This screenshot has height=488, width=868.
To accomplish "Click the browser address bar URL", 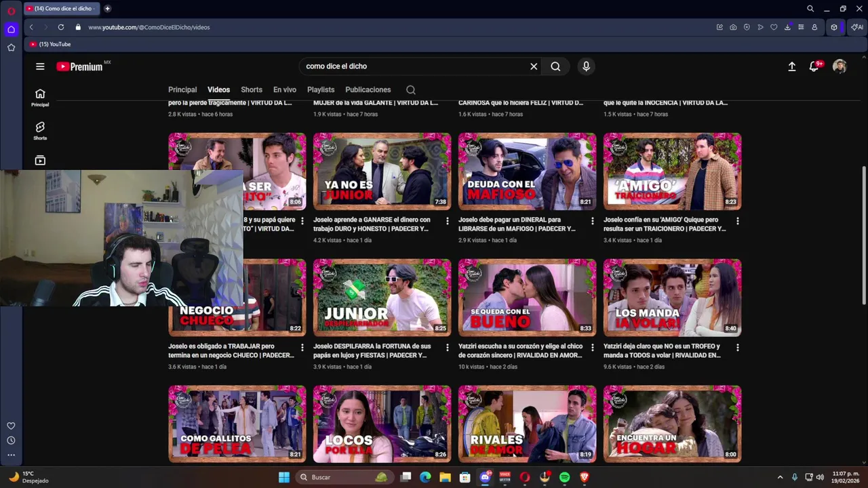I will (149, 27).
